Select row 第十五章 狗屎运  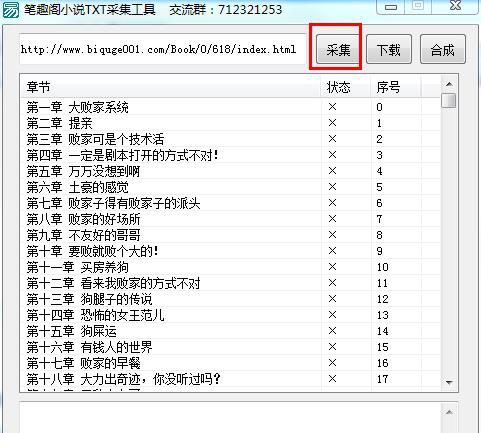click(231, 331)
